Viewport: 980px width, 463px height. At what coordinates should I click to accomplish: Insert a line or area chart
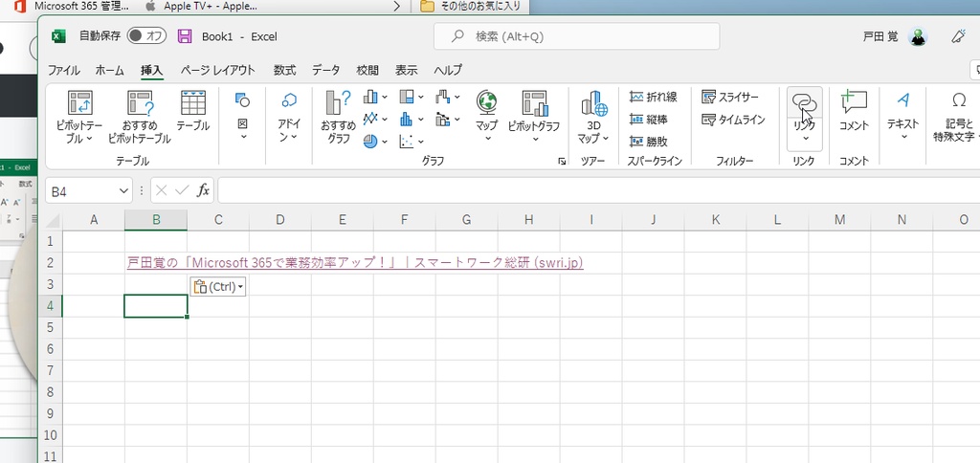click(x=370, y=119)
